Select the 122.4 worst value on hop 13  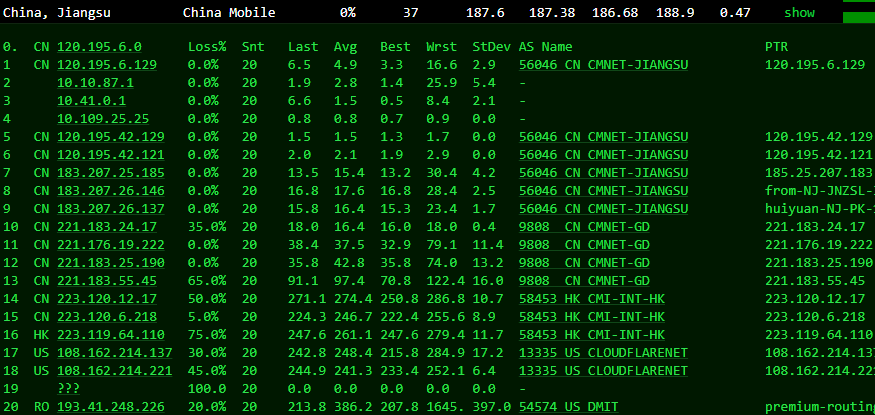[445, 281]
